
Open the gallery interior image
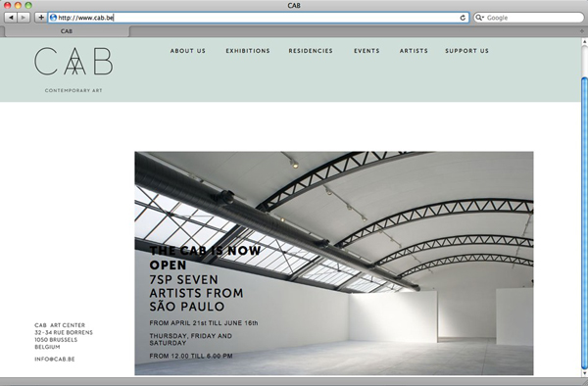[x=334, y=264]
